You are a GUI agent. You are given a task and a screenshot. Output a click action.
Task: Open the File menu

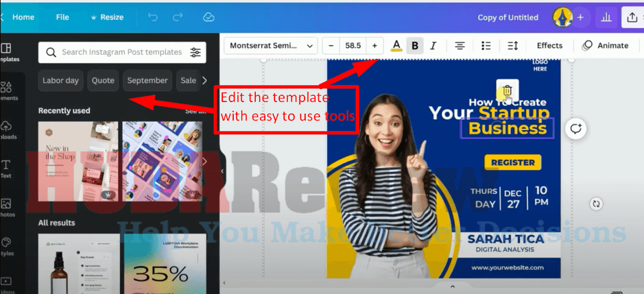pyautogui.click(x=62, y=17)
